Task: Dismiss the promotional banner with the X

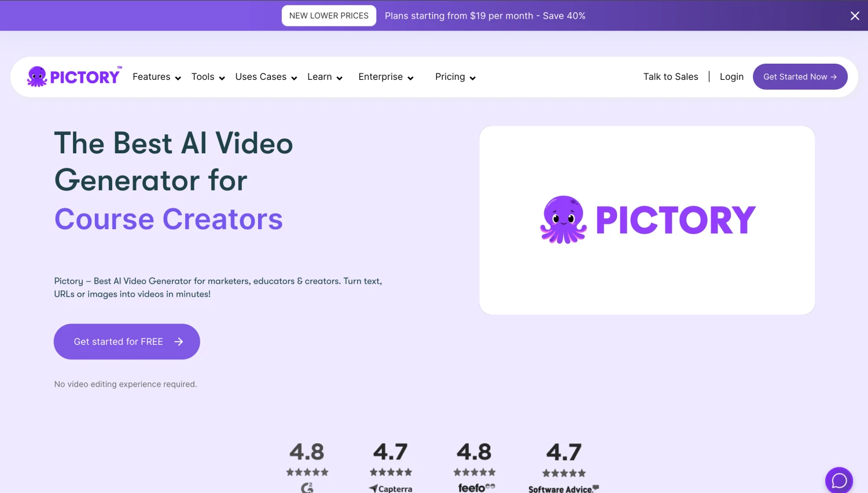Action: 855,16
